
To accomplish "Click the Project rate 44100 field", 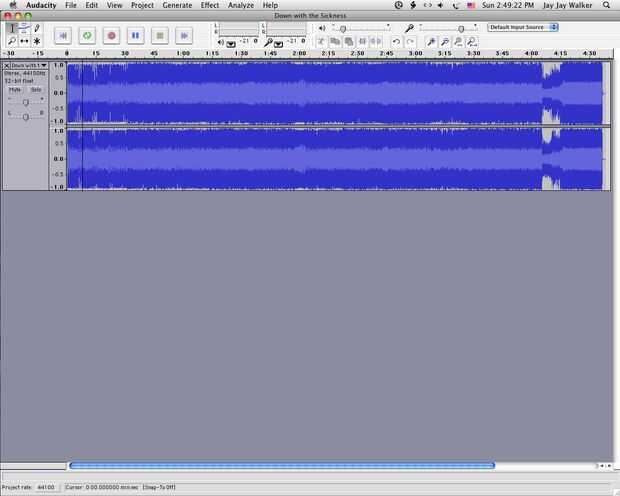I will click(47, 487).
